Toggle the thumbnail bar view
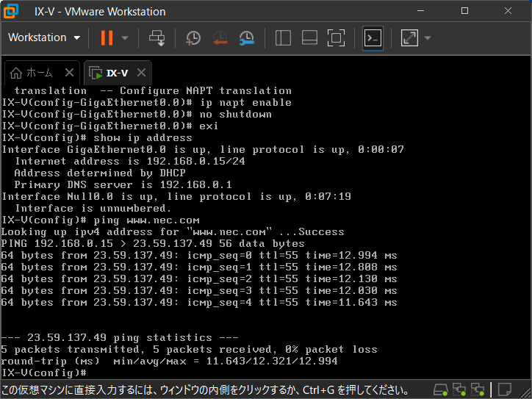Viewport: 532px width, 399px height. [x=309, y=37]
